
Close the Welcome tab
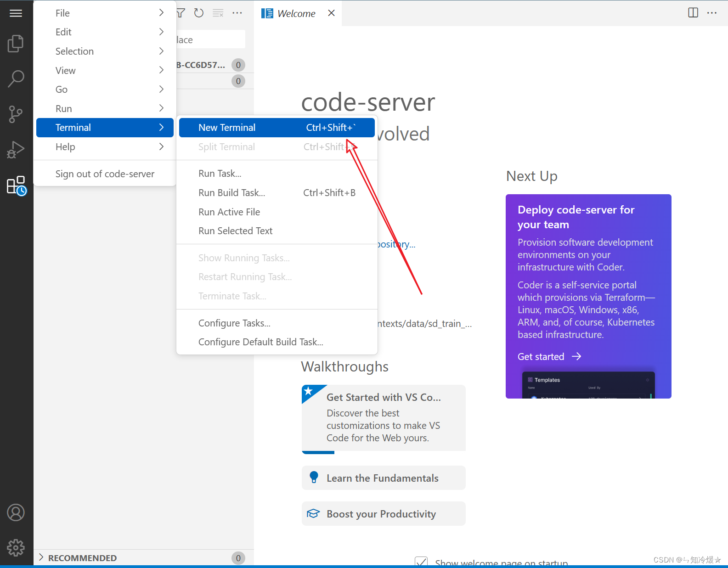click(331, 13)
